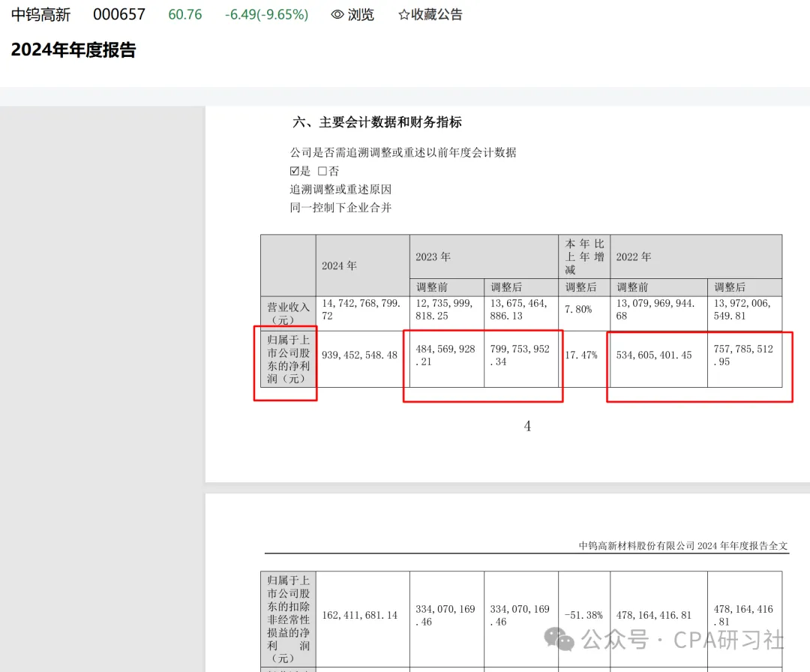Image resolution: width=810 pixels, height=672 pixels.
Task: Select the value 162,411,681.14
Action: (359, 615)
